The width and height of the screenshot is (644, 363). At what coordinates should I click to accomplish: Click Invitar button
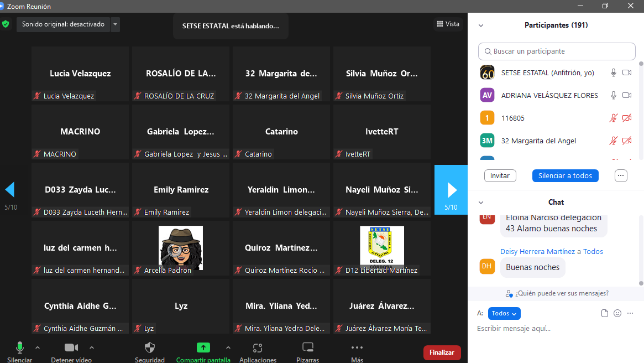tap(500, 175)
